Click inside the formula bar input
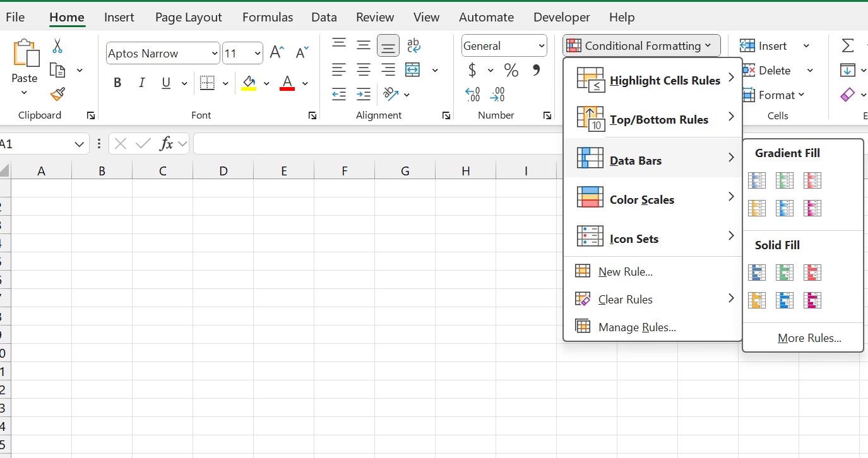Image resolution: width=868 pixels, height=458 pixels. (x=379, y=144)
